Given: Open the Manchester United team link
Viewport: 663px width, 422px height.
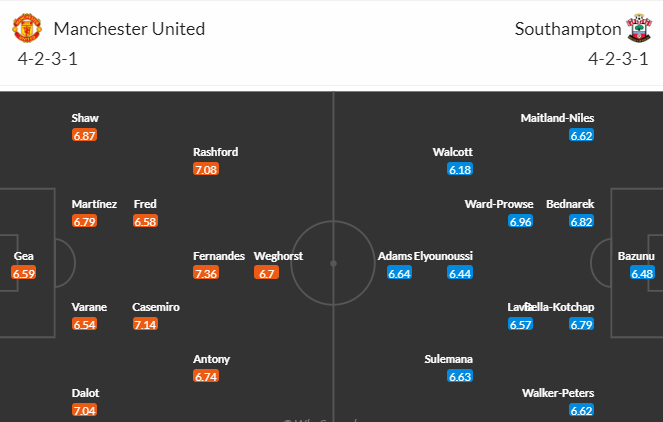Looking at the screenshot, I should [x=130, y=28].
